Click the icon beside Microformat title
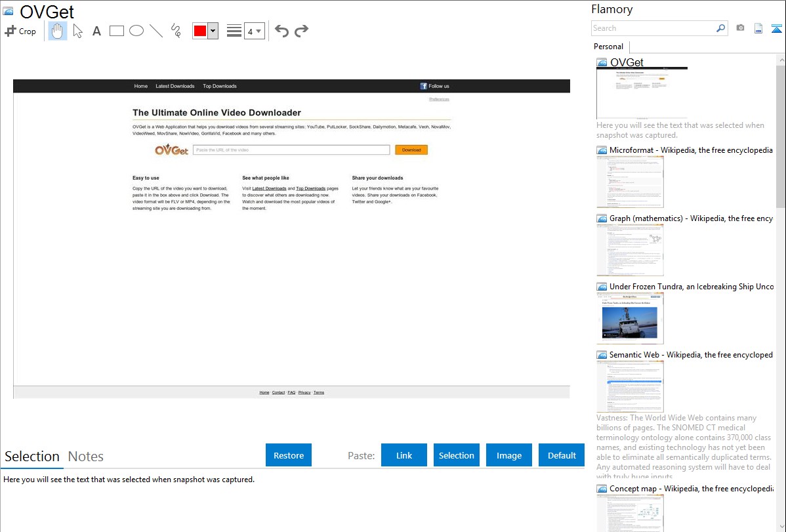 [602, 150]
